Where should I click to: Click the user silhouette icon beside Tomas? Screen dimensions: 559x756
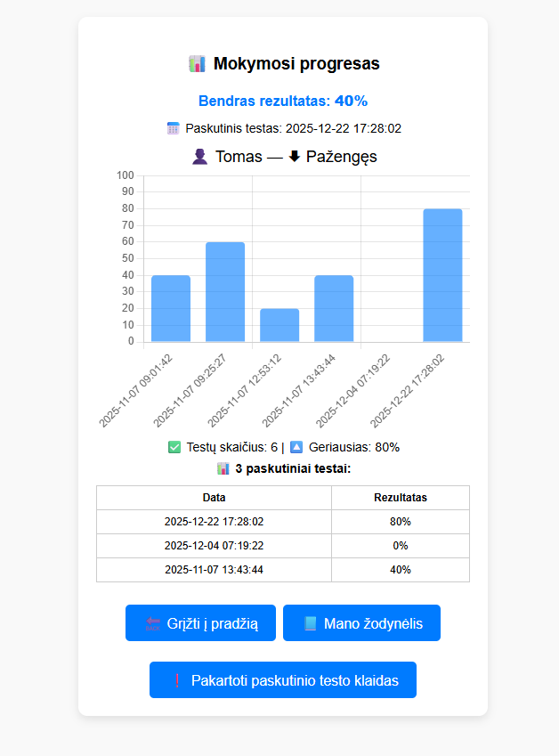[199, 157]
